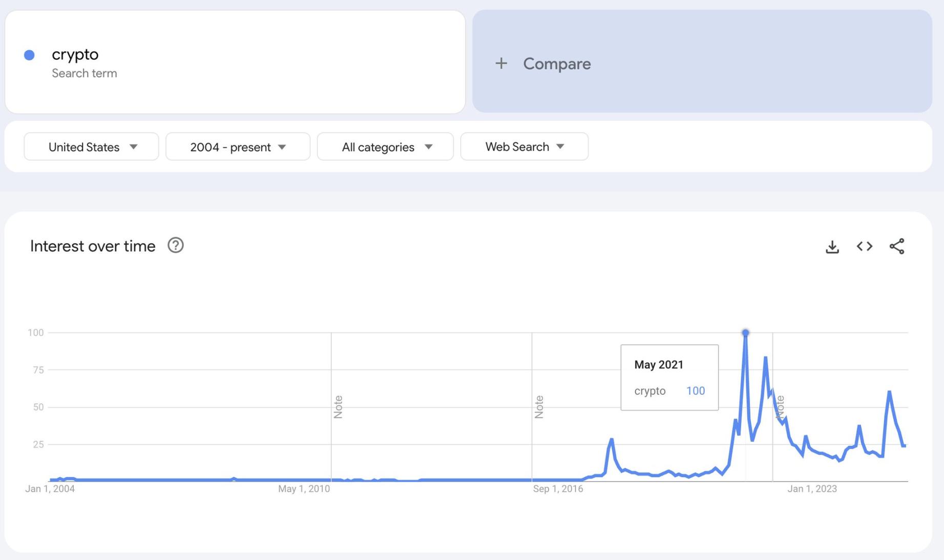944x560 pixels.
Task: Click the plus icon beside Compare
Action: click(x=501, y=63)
